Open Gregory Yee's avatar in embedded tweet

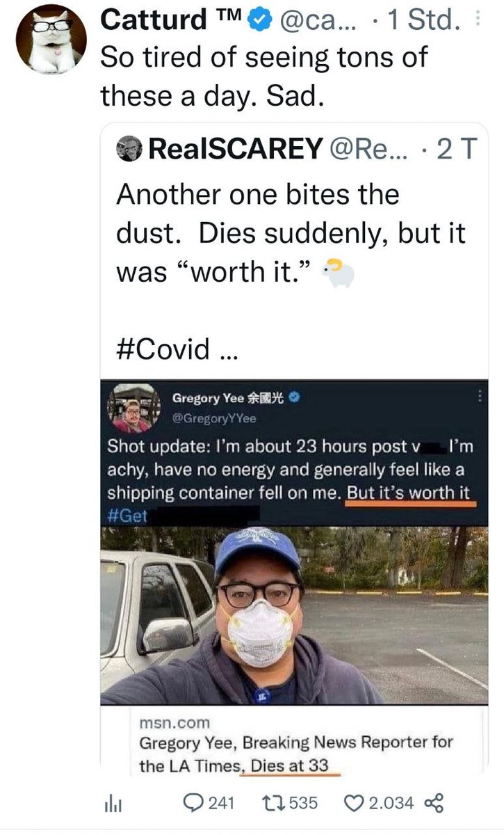coord(130,408)
